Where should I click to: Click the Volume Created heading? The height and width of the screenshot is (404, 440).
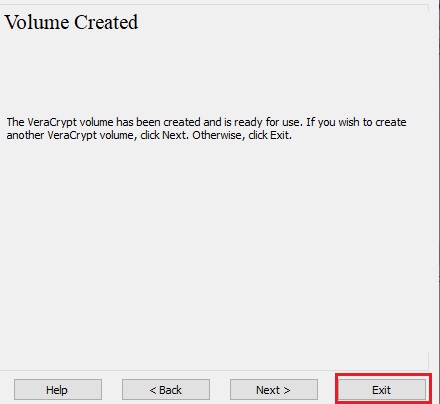point(71,22)
